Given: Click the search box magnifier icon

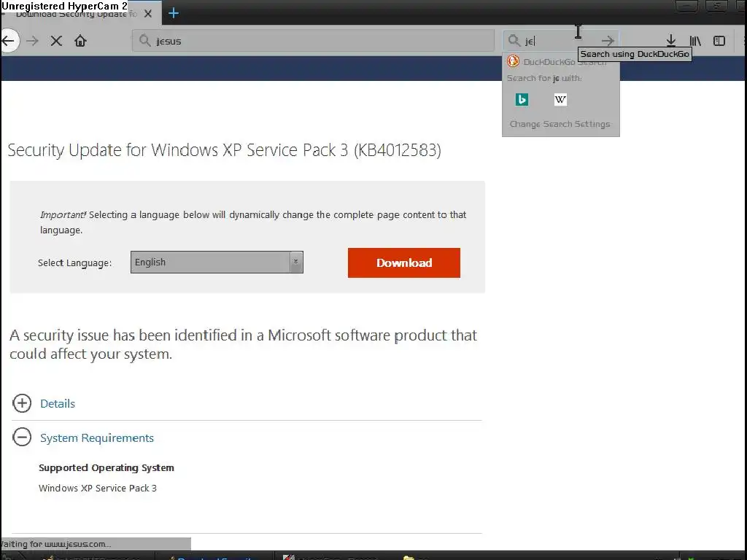Looking at the screenshot, I should [x=514, y=41].
